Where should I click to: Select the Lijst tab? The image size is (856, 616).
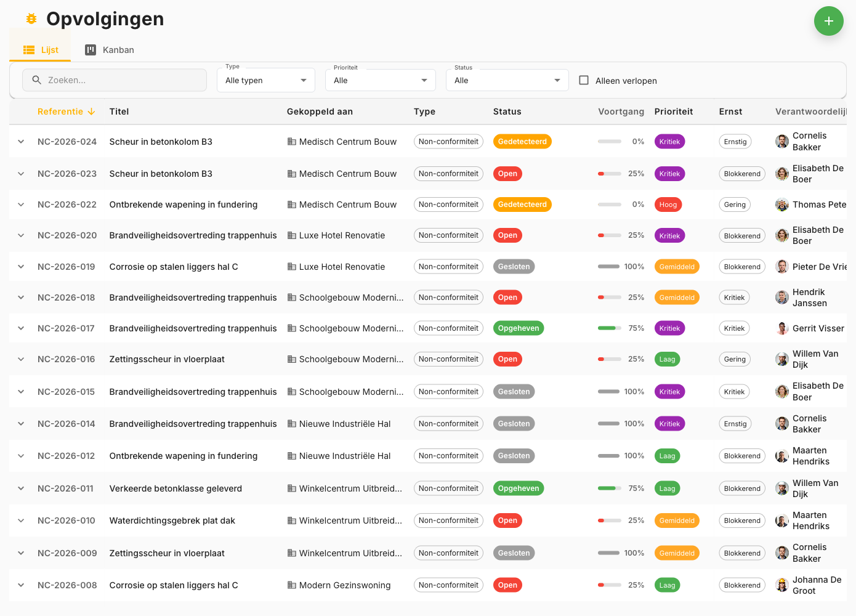tap(40, 50)
